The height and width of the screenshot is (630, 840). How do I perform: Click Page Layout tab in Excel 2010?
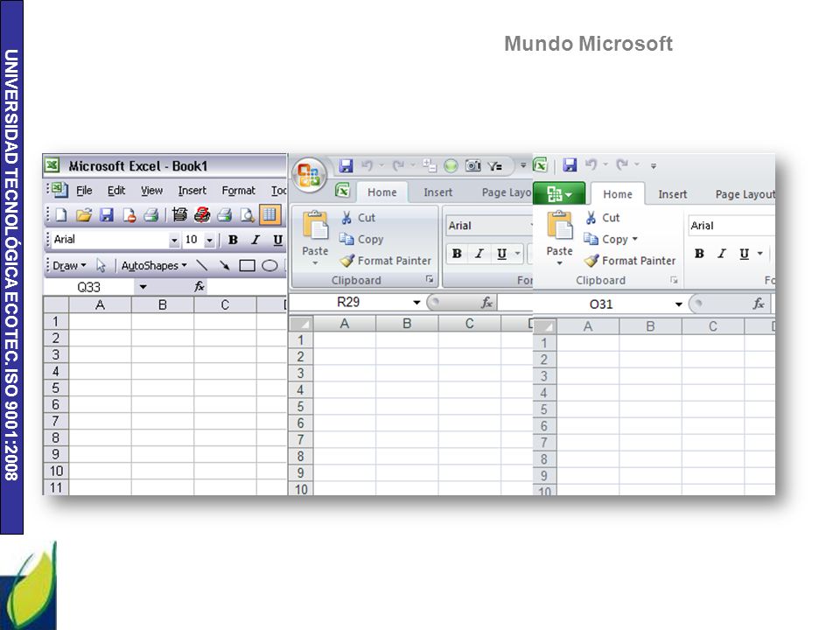(745, 194)
